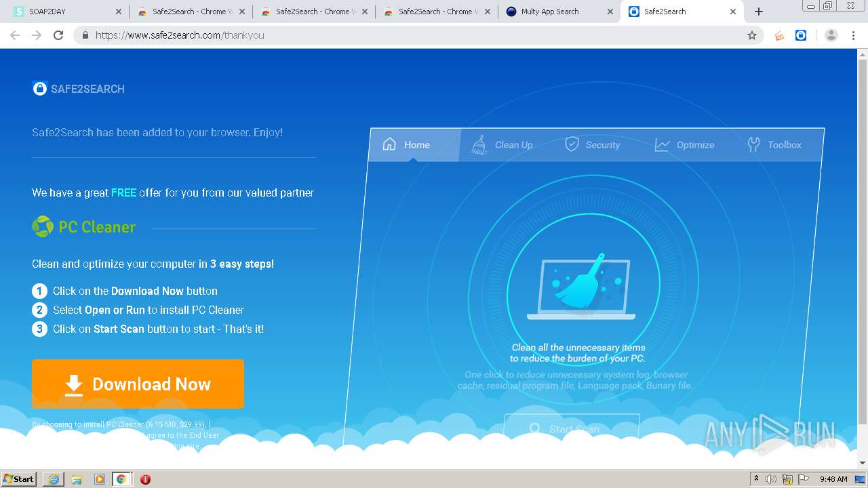868x488 pixels.
Task: Click the 9:48 AM clock
Action: pyautogui.click(x=833, y=479)
